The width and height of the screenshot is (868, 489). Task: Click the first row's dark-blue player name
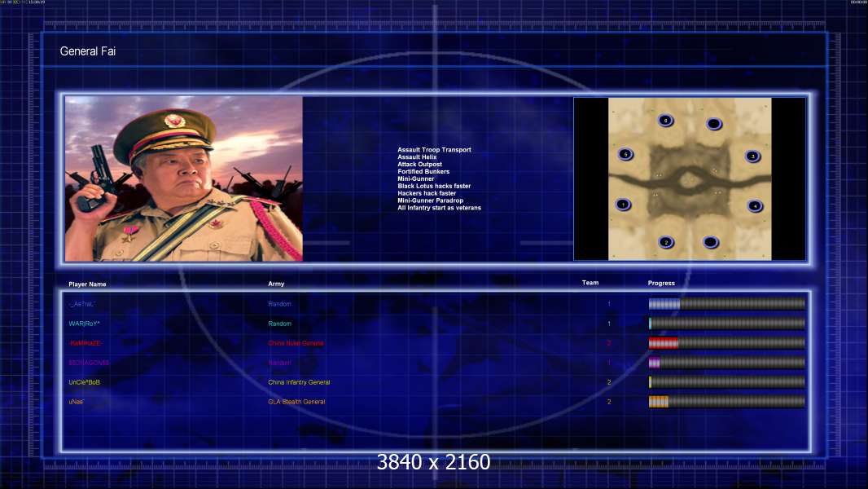pos(82,304)
